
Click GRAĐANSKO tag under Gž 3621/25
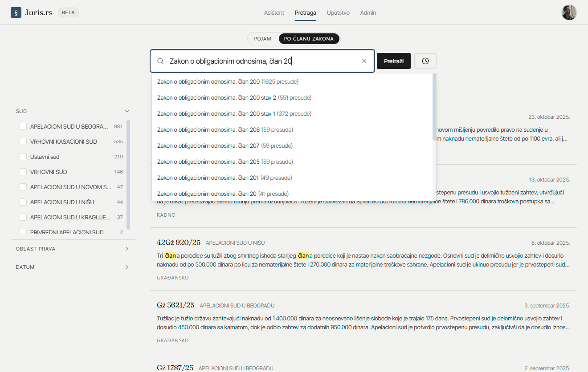pos(173,340)
